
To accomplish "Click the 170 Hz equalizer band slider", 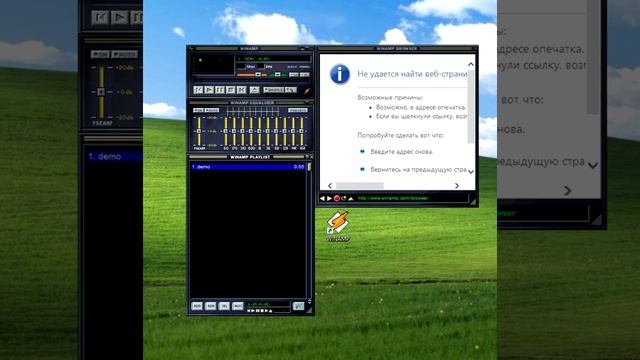I will (234, 131).
